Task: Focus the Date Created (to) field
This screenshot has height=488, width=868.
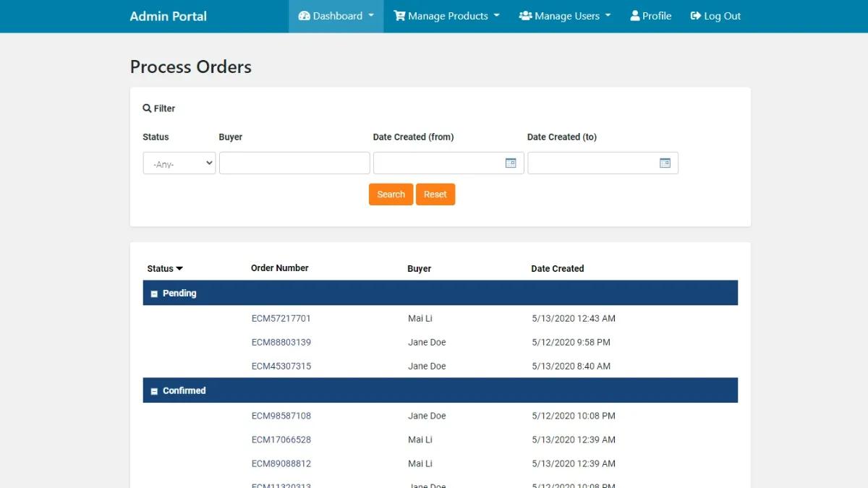Action: click(592, 163)
